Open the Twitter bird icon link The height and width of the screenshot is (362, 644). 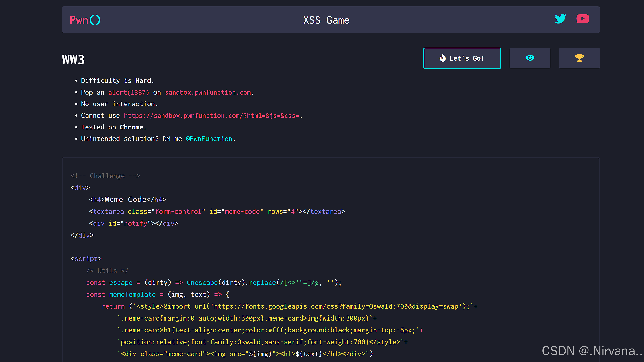click(560, 19)
